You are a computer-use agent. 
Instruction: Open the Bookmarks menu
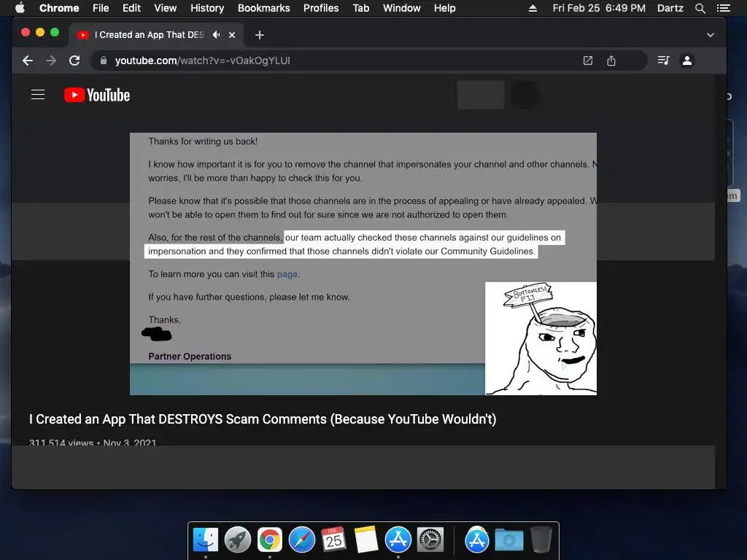click(x=264, y=8)
